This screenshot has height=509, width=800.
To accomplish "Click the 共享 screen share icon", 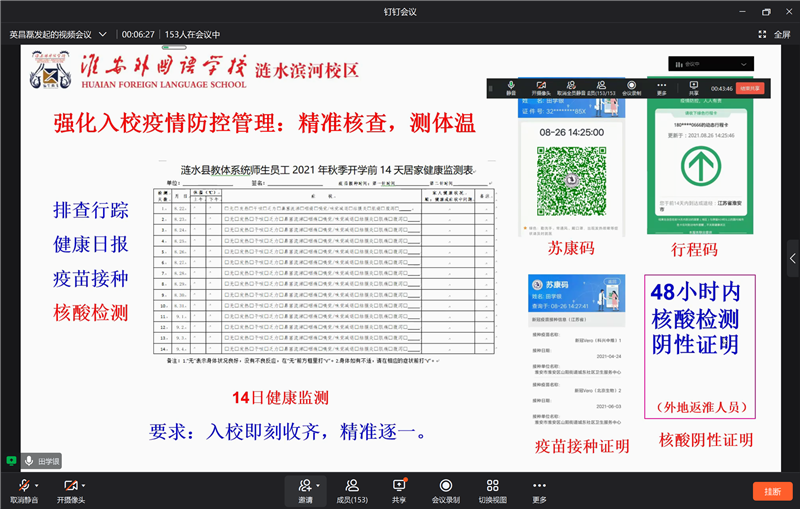I will [x=399, y=485].
